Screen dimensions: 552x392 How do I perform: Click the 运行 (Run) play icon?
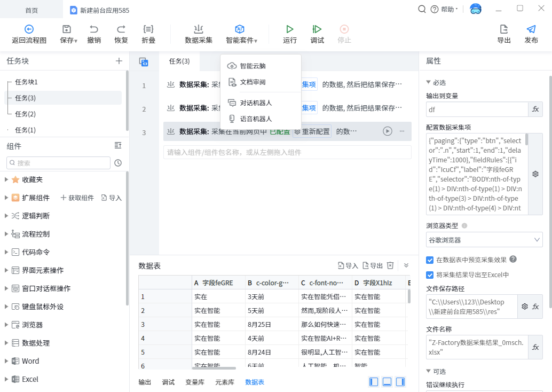coord(289,29)
